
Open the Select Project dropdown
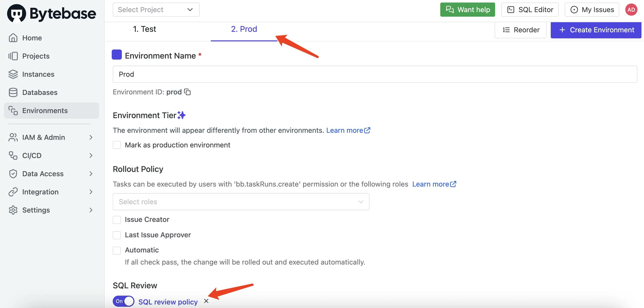pos(156,10)
